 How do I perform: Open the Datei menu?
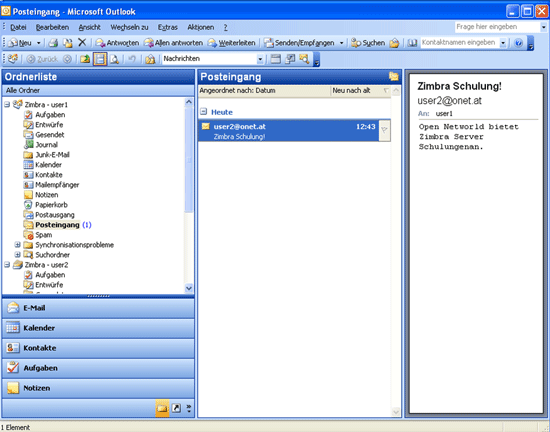18,27
